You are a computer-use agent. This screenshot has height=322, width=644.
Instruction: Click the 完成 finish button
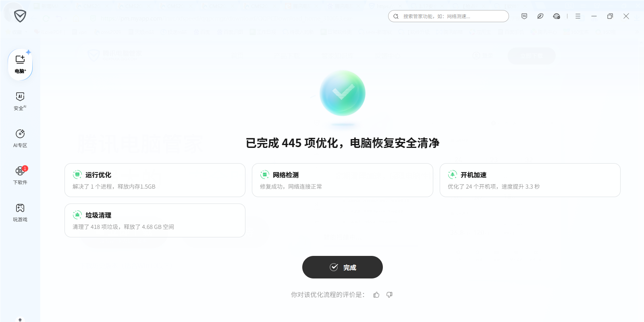click(342, 267)
